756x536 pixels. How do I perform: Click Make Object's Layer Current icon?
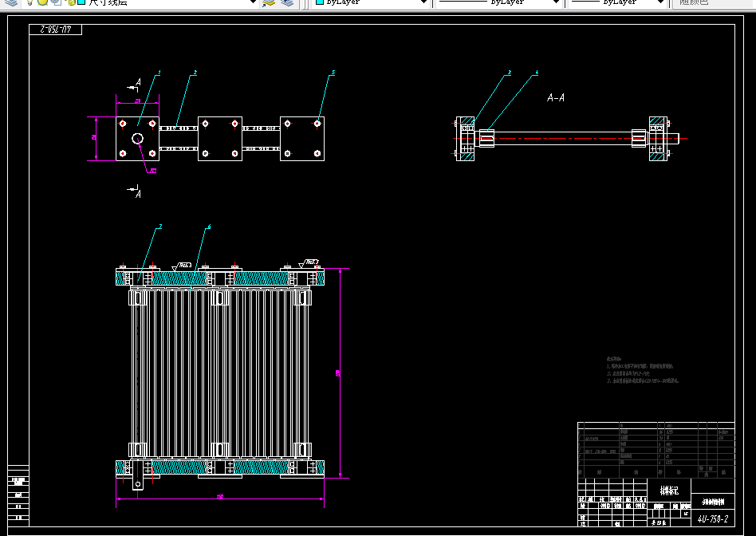269,2
